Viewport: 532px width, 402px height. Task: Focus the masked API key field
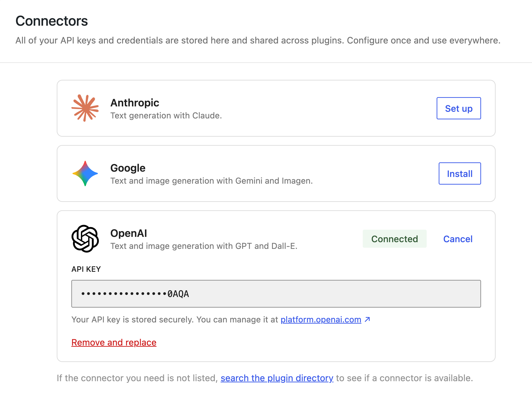tap(276, 294)
